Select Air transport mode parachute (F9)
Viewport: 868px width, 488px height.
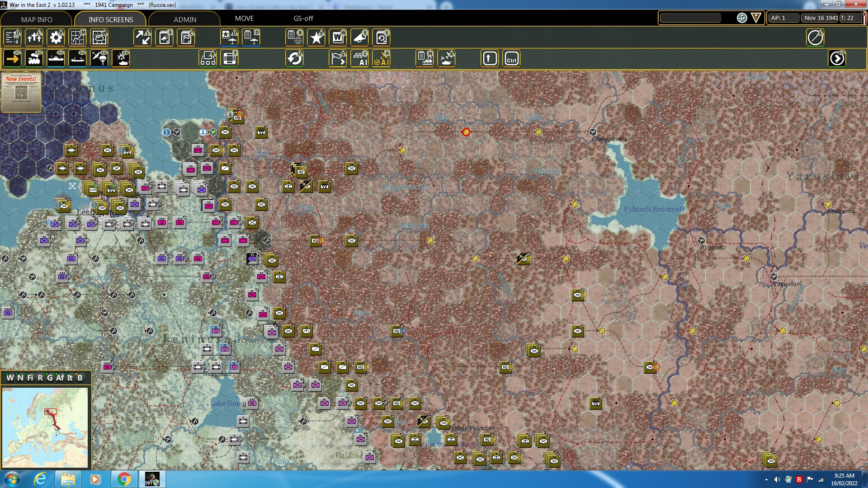pyautogui.click(x=99, y=59)
